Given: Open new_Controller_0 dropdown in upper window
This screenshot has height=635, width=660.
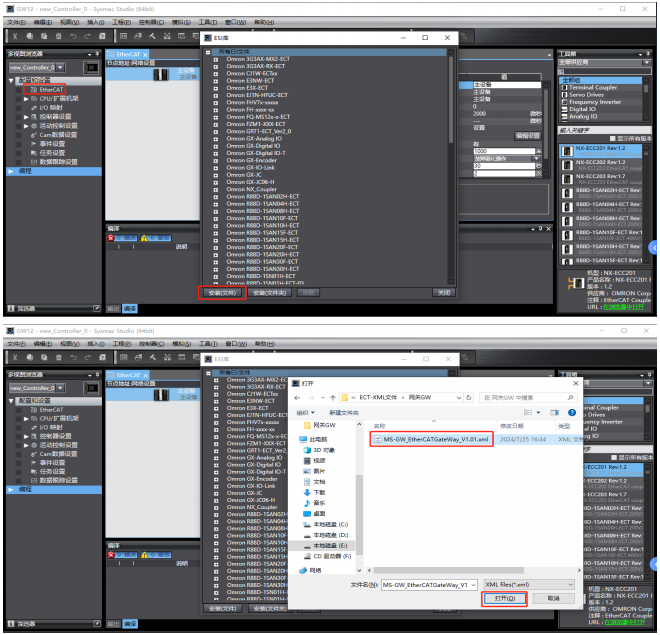Looking at the screenshot, I should (x=61, y=67).
